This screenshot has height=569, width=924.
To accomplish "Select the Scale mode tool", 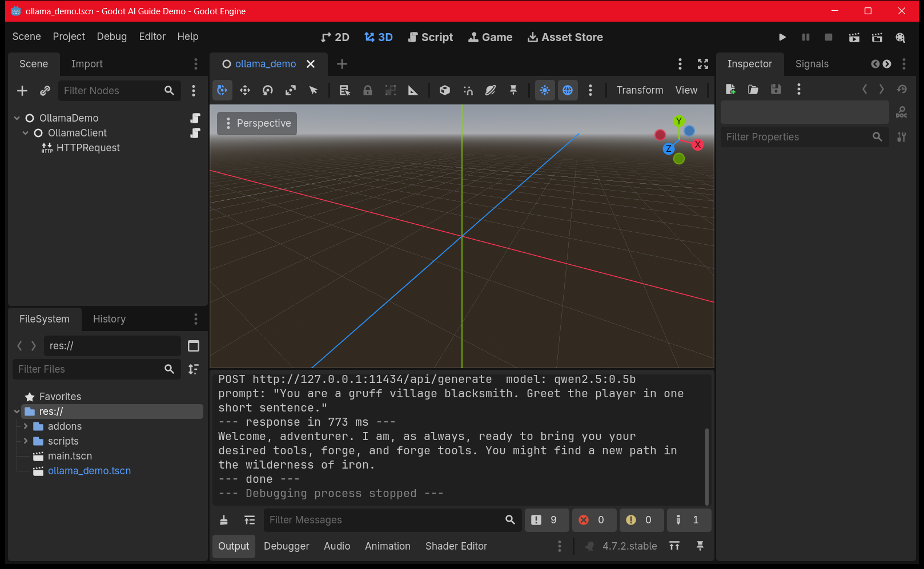I will pyautogui.click(x=291, y=90).
